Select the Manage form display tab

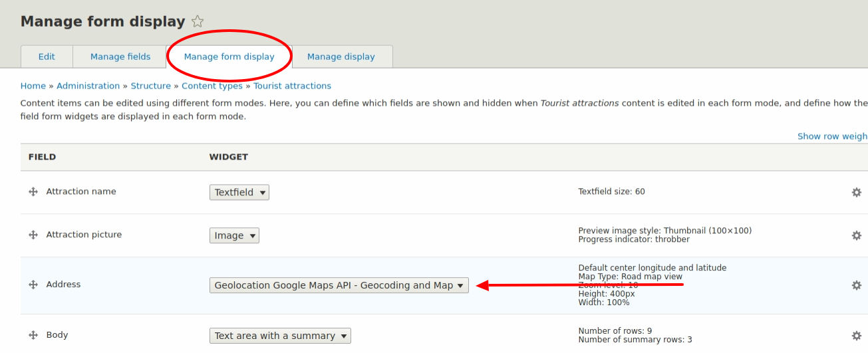229,57
